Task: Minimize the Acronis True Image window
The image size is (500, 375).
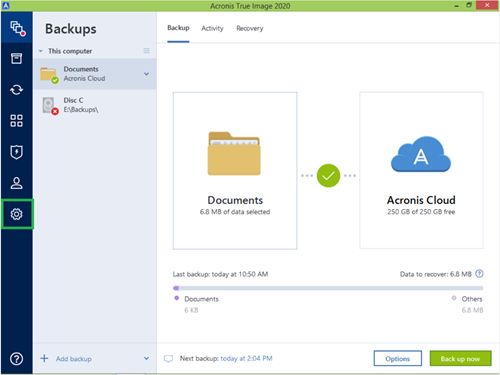Action: pyautogui.click(x=457, y=6)
